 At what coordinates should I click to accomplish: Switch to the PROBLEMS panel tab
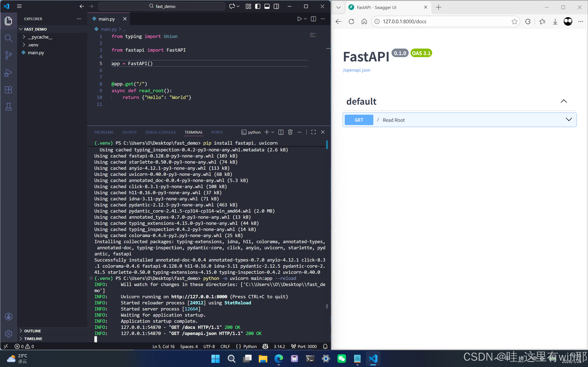coord(104,132)
